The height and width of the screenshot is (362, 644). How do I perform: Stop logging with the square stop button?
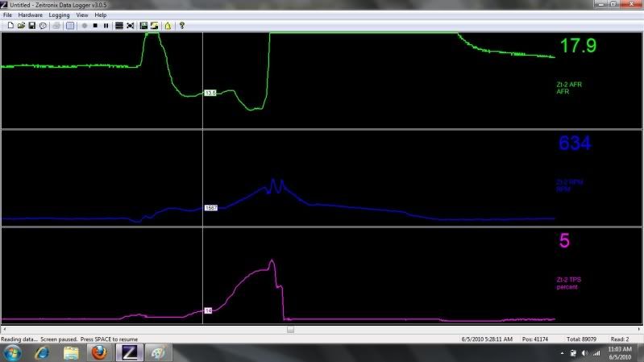95,26
